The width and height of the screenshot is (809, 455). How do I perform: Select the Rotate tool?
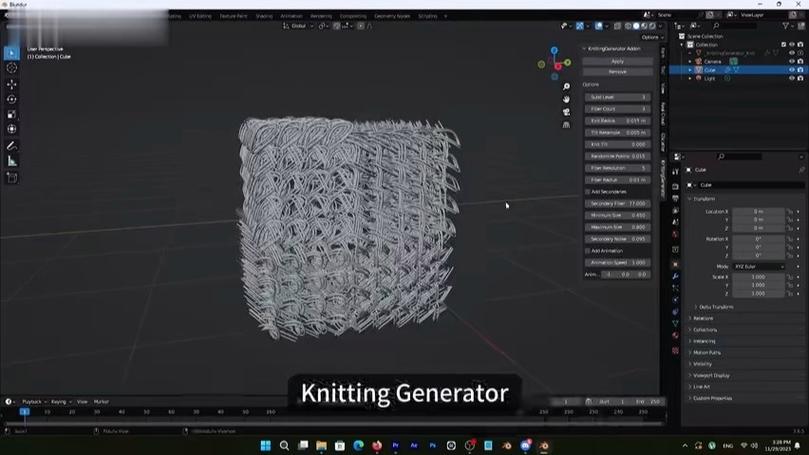(x=11, y=99)
